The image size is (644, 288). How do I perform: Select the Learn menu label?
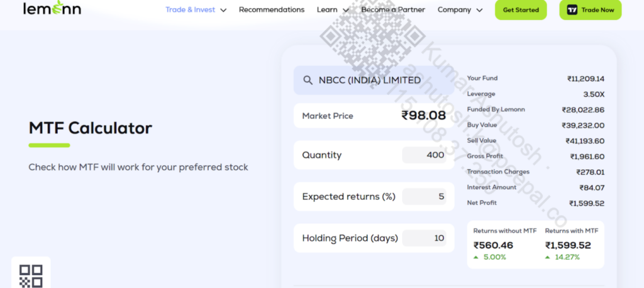pos(327,9)
